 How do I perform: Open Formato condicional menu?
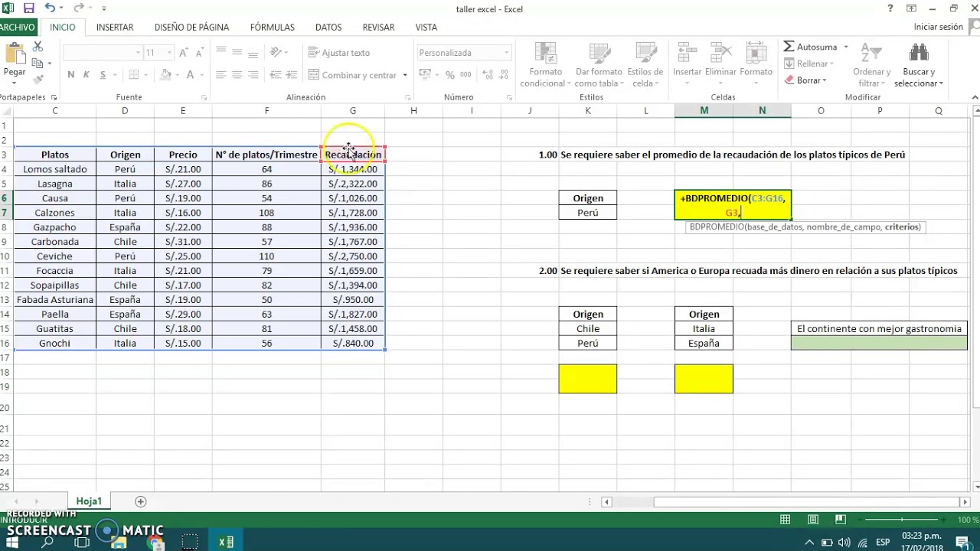[545, 65]
